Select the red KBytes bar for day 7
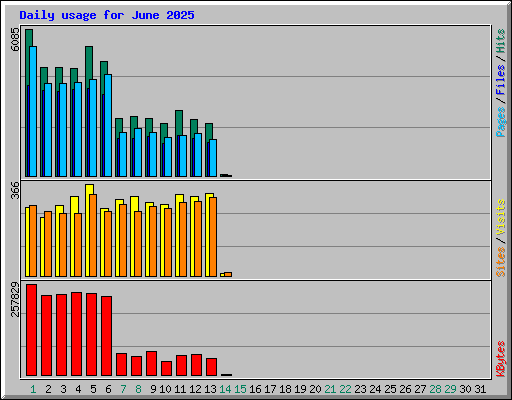The height and width of the screenshot is (400, 512). (121, 364)
